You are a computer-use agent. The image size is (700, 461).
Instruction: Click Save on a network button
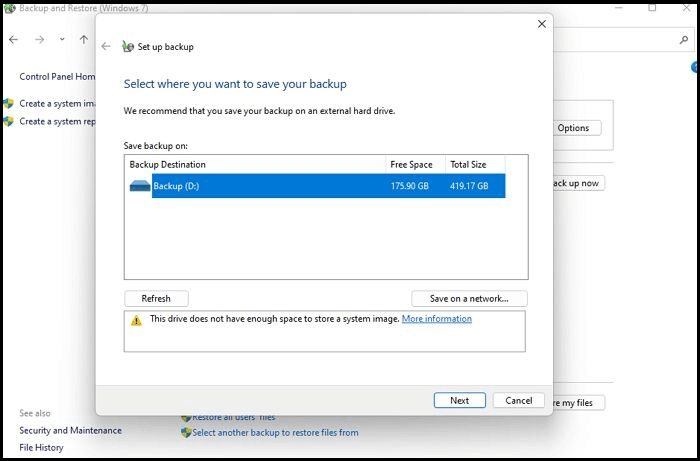469,299
